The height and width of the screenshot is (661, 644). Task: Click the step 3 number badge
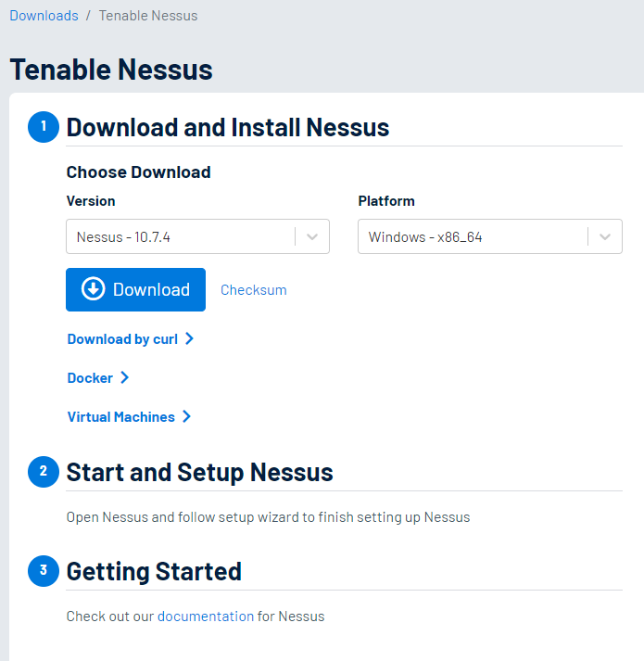pos(43,571)
